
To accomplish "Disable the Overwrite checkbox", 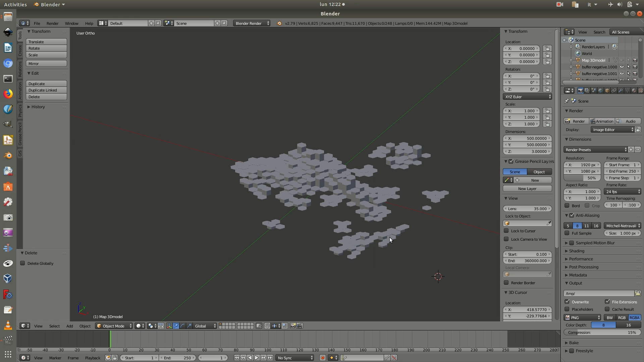I will [x=567, y=302].
